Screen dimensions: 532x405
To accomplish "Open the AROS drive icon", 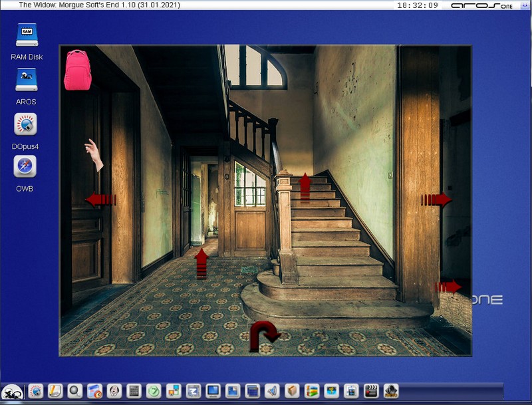I will click(26, 80).
